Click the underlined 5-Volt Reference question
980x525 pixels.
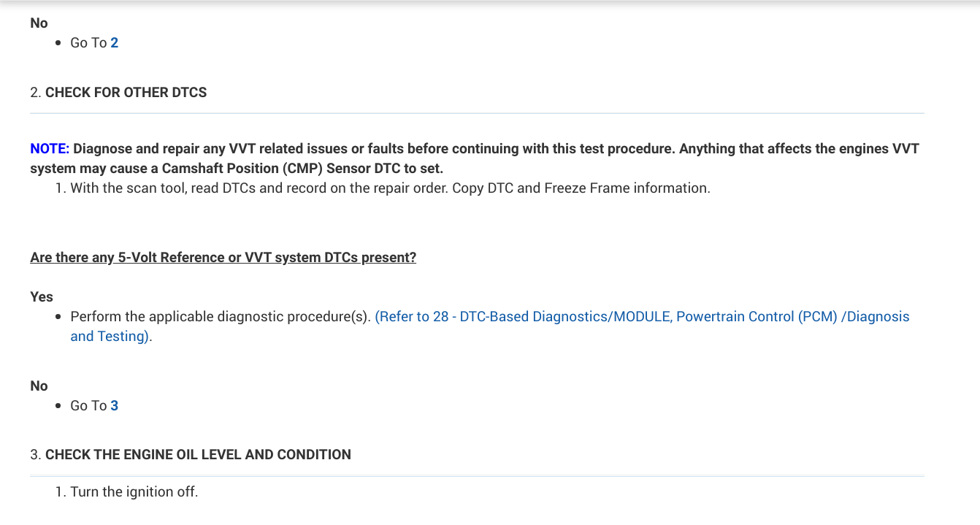point(223,258)
